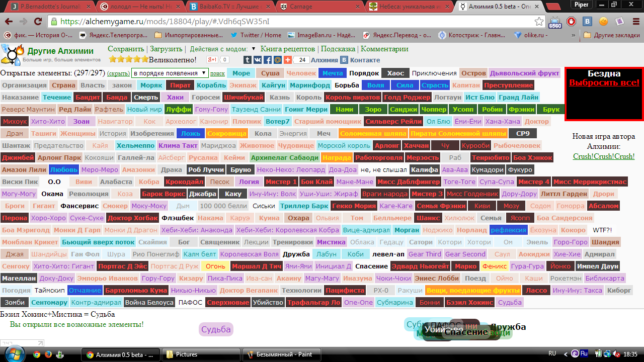Show hidden bookmarks with the double chevron
The image size is (644, 362).
[574, 35]
